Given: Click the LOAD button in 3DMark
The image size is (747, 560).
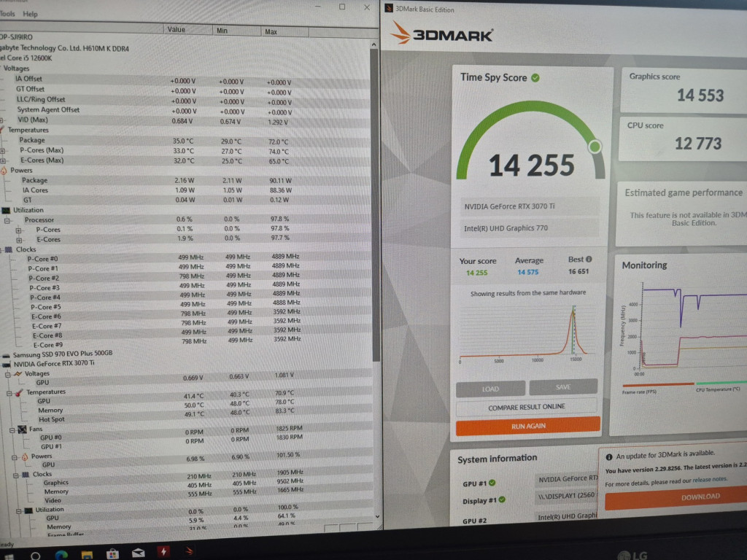Looking at the screenshot, I should click(x=491, y=389).
